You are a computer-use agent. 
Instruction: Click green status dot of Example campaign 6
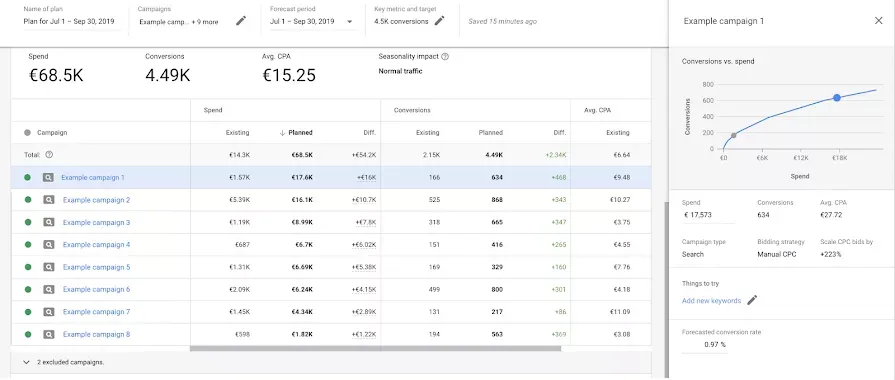coord(27,289)
